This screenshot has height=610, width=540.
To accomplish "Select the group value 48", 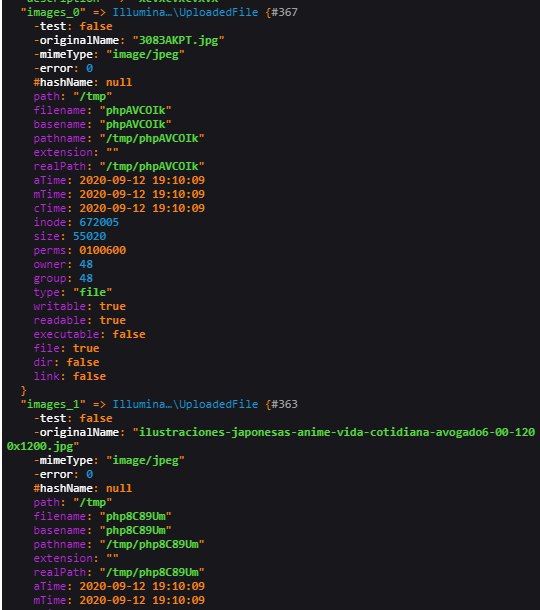I will click(86, 279).
